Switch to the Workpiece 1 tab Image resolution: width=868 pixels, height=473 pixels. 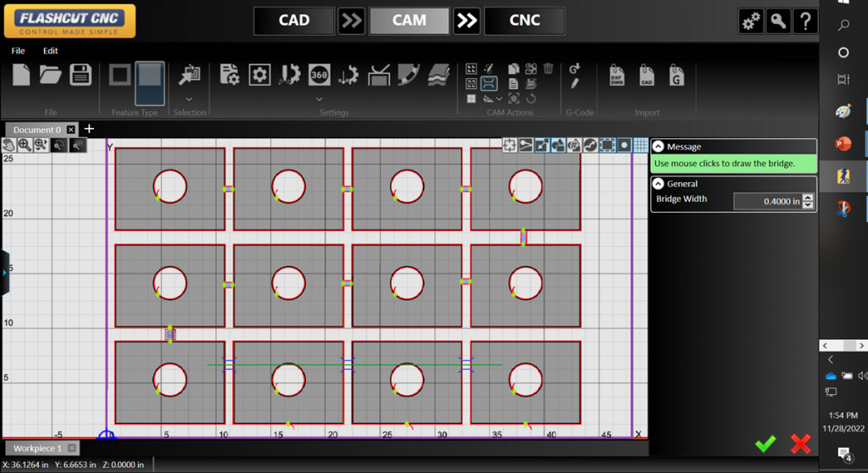(36, 448)
